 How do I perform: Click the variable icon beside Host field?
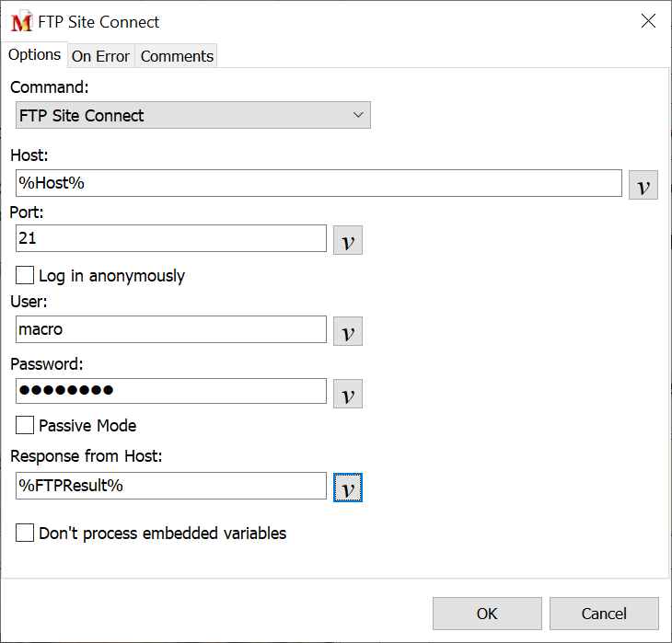click(x=643, y=185)
